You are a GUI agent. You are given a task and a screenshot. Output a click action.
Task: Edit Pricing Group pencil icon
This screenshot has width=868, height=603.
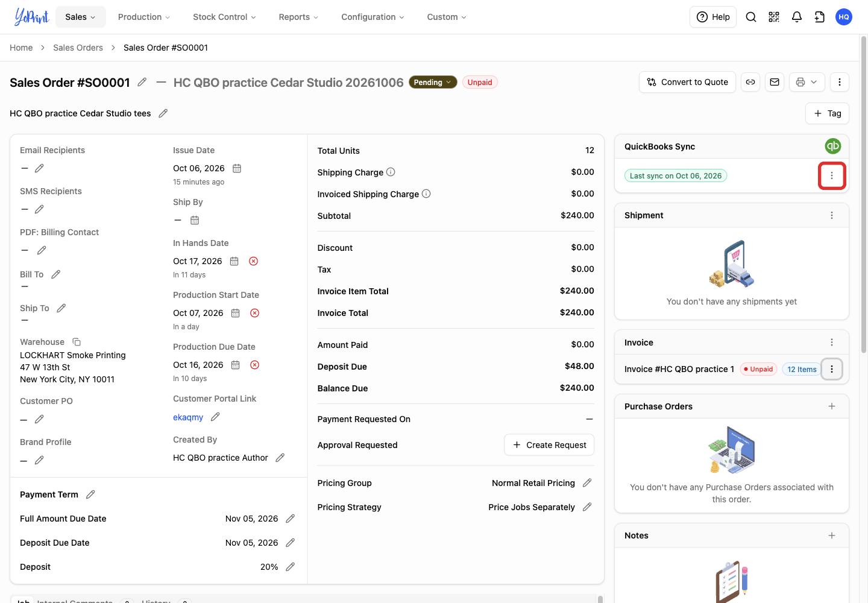[587, 483]
